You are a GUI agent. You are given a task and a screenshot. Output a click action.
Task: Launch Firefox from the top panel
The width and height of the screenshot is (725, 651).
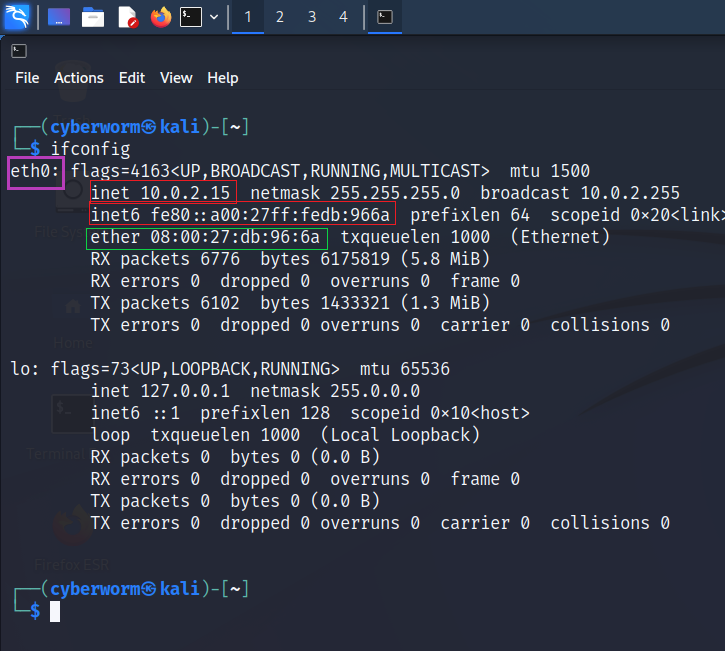coord(160,17)
